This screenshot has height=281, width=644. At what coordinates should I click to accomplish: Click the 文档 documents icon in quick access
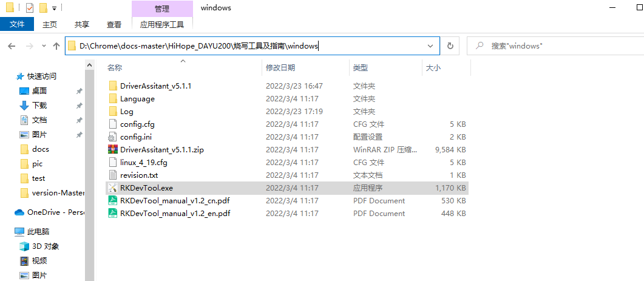(24, 120)
